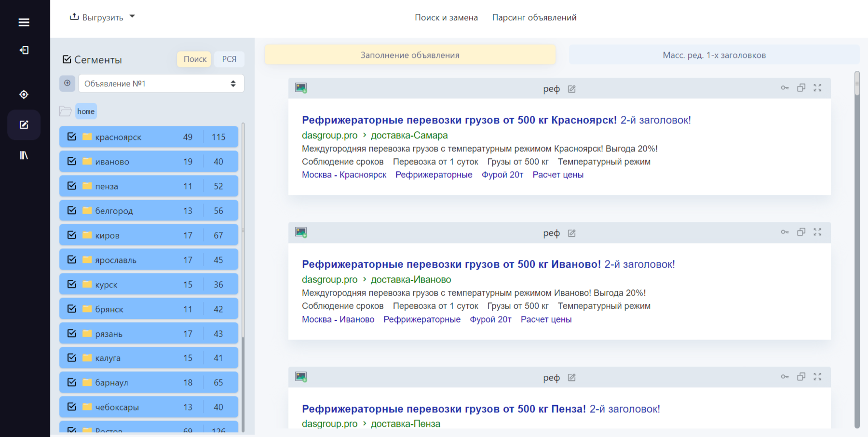868x437 pixels.
Task: Uncheck the иваново segment checkbox
Action: point(72,161)
